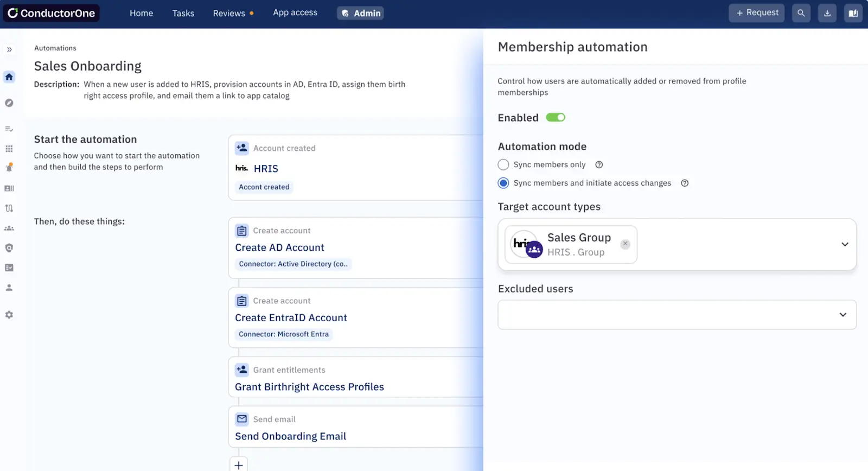Expand the Target account types dropdown
Image resolution: width=868 pixels, height=471 pixels.
(844, 244)
